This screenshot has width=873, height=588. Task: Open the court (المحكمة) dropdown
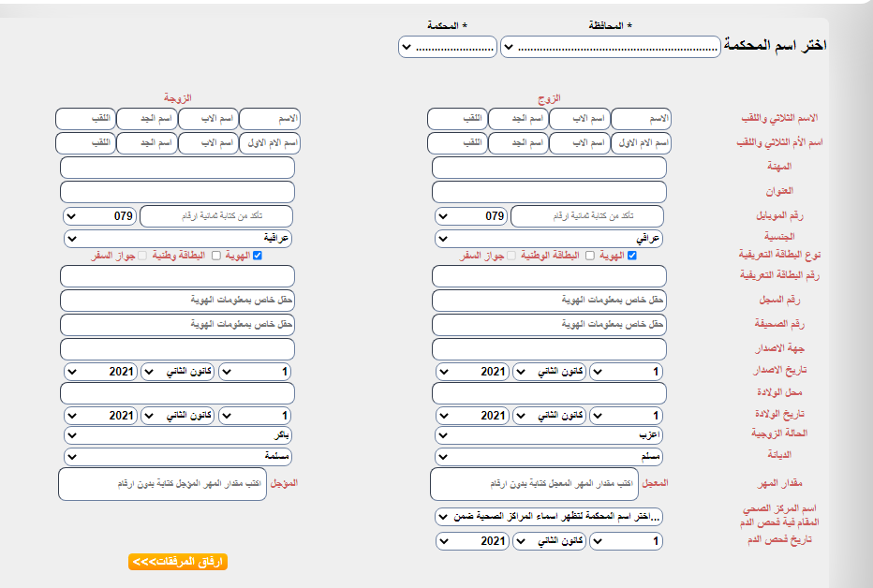[447, 48]
